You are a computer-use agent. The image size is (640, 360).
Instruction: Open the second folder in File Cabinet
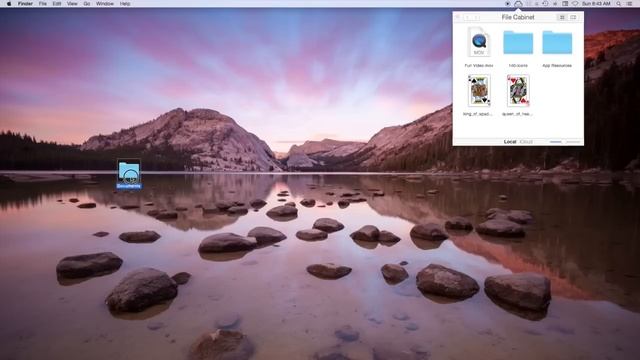(x=518, y=42)
